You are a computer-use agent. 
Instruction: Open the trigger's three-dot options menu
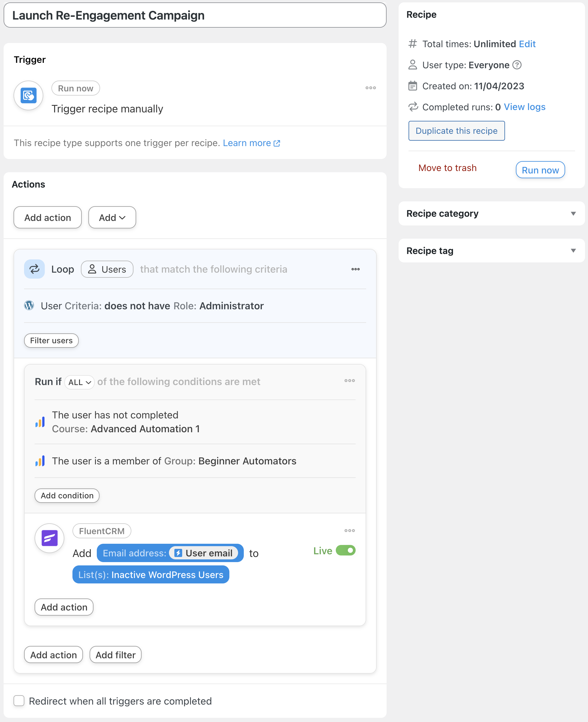click(x=371, y=88)
